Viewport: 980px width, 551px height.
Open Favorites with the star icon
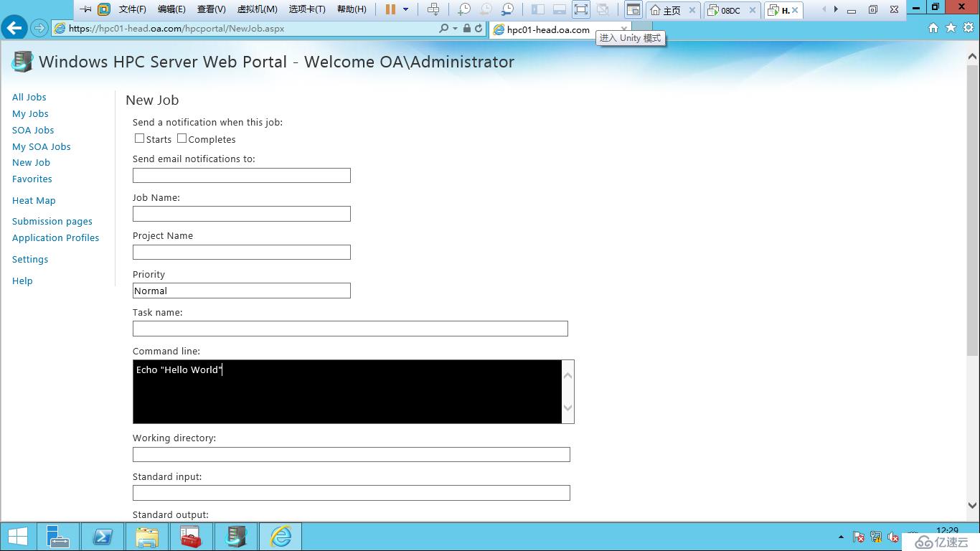click(951, 28)
